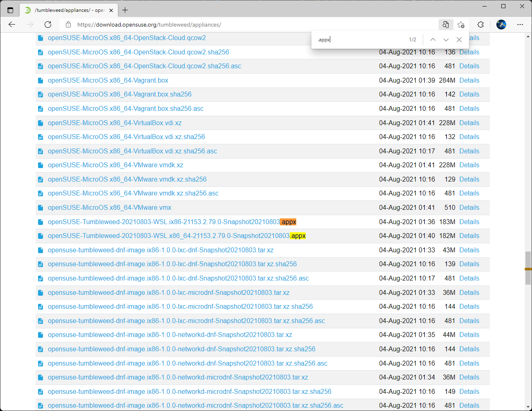Image resolution: width=532 pixels, height=411 pixels.
Task: Open the Settings and more menu
Action: [x=520, y=25]
